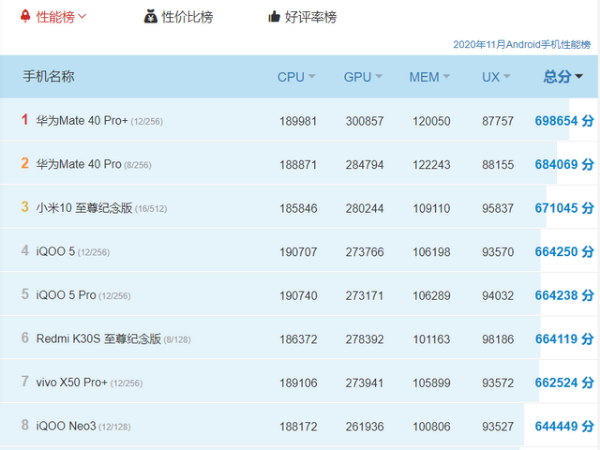Click MEM score 101163

click(x=431, y=339)
